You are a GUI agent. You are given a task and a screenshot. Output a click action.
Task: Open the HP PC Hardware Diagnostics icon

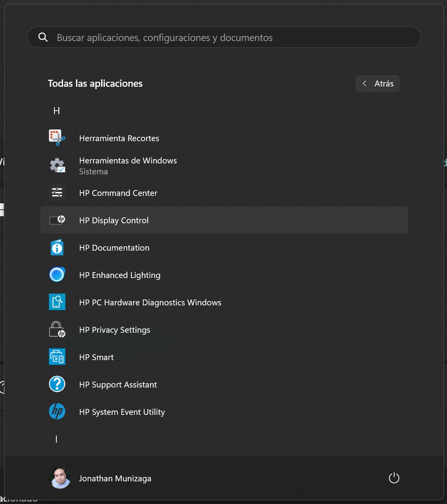click(x=57, y=302)
